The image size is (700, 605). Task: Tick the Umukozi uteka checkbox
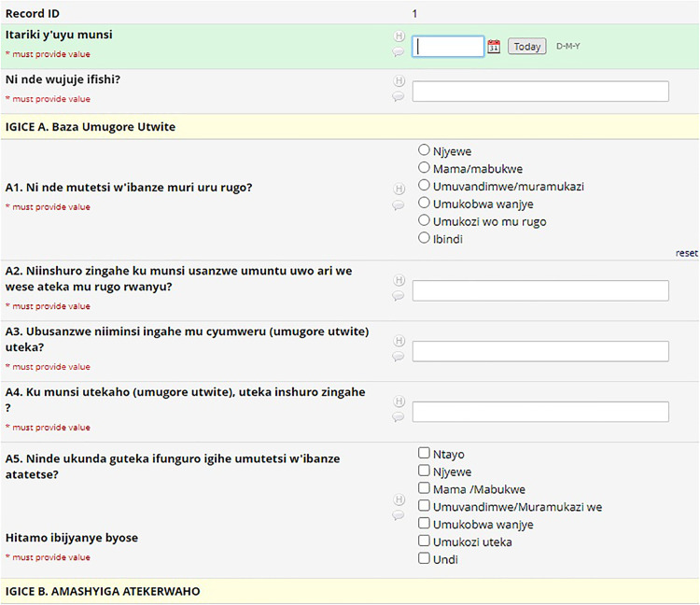click(424, 541)
